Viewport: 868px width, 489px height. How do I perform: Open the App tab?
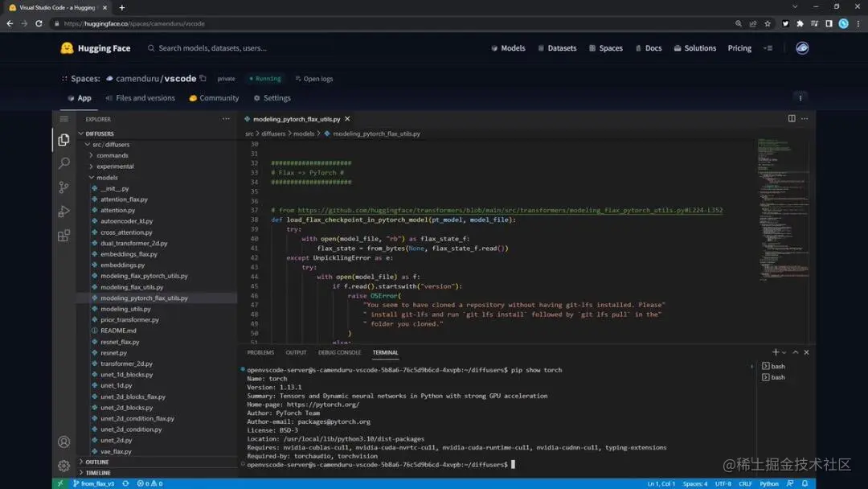tap(79, 98)
